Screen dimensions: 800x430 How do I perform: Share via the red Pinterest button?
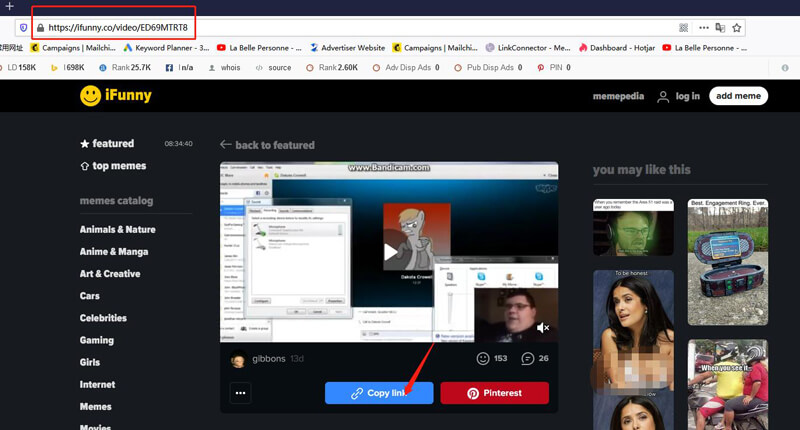[494, 393]
